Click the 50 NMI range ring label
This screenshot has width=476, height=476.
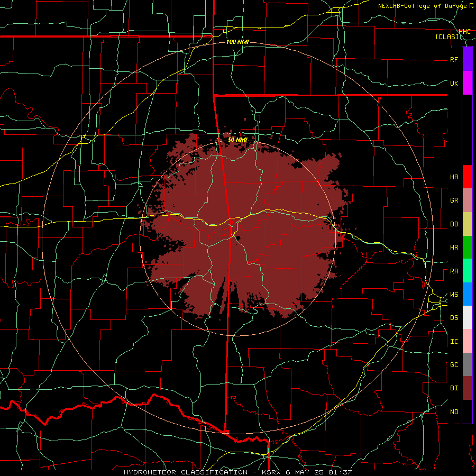pyautogui.click(x=237, y=140)
